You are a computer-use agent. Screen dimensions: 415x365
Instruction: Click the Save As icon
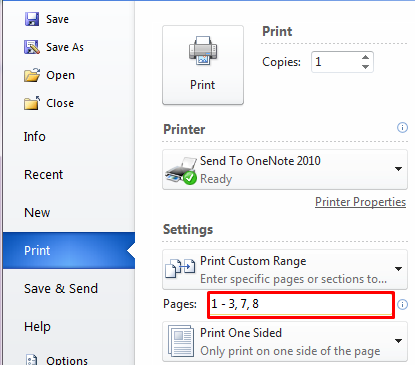(x=32, y=47)
